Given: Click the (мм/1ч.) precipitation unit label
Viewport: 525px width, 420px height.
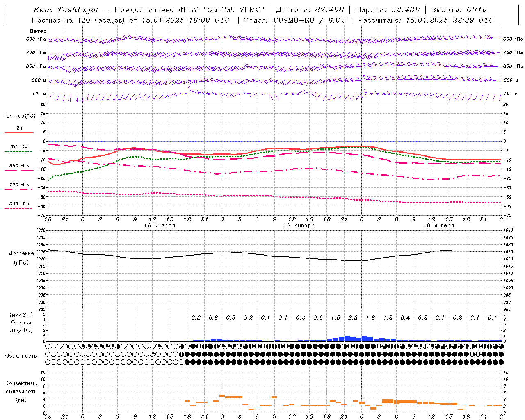Looking at the screenshot, I should click(21, 331).
